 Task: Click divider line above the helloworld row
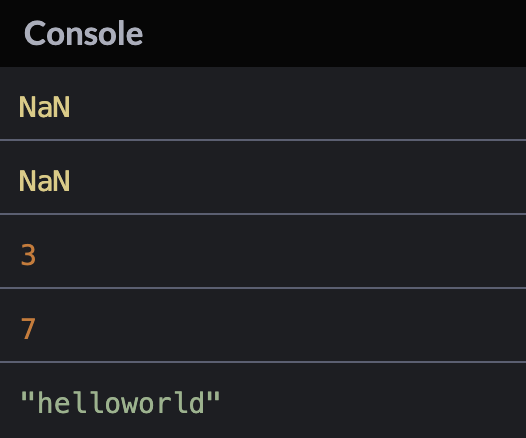pos(263,362)
